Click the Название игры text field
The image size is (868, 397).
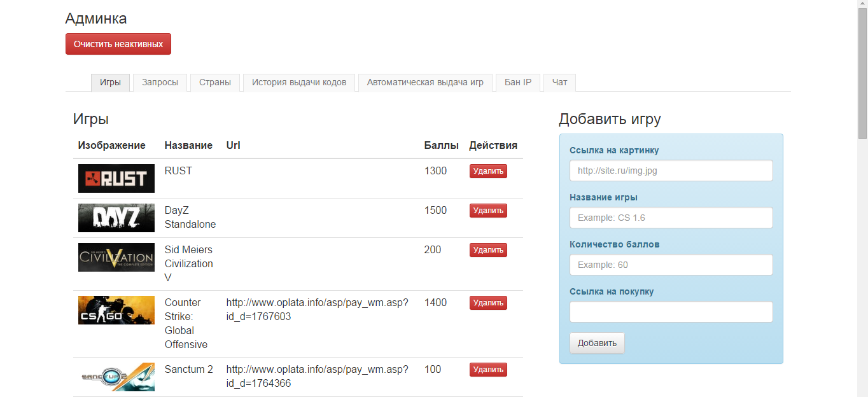coord(671,218)
